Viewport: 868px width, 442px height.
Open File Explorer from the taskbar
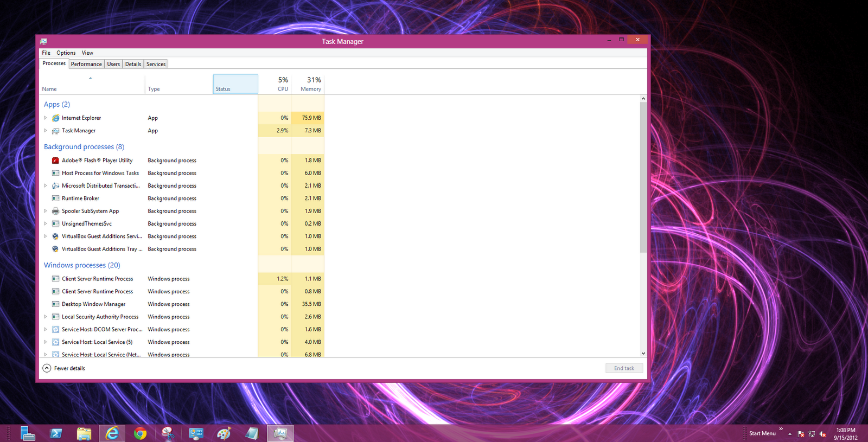(x=84, y=433)
